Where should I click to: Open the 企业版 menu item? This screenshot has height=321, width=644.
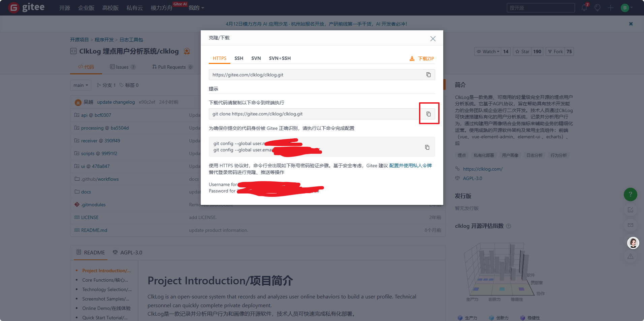coord(86,8)
